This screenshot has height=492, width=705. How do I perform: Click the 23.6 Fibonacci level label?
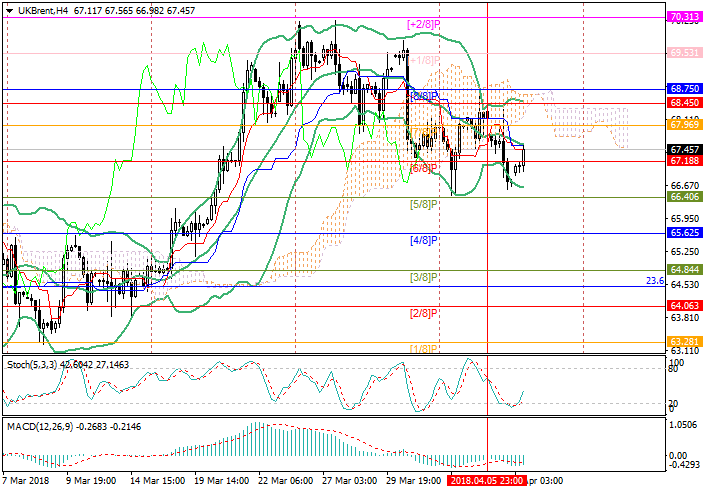point(655,282)
